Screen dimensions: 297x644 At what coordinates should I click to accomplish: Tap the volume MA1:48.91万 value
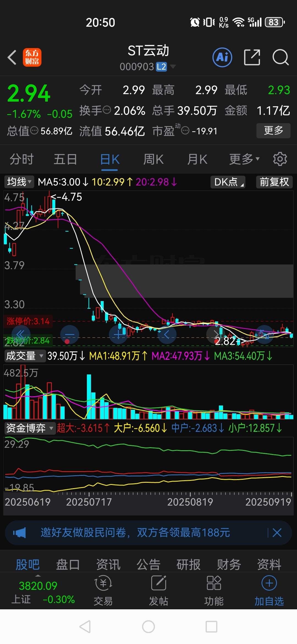click(119, 356)
